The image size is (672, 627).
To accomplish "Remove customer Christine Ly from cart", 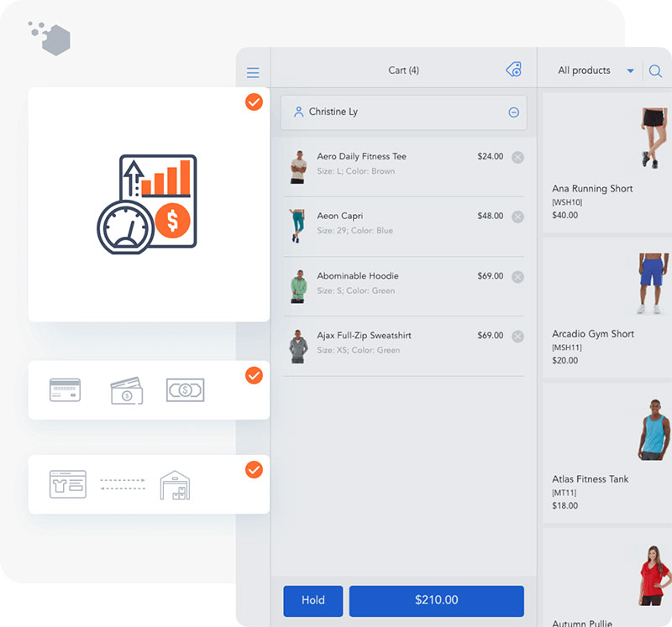I will pyautogui.click(x=514, y=112).
